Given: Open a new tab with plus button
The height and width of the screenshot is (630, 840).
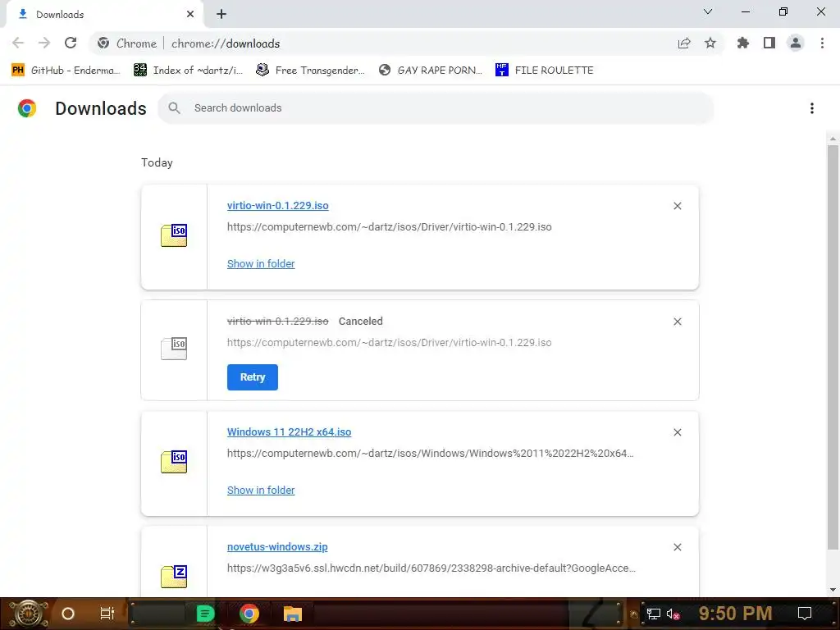Looking at the screenshot, I should (221, 15).
